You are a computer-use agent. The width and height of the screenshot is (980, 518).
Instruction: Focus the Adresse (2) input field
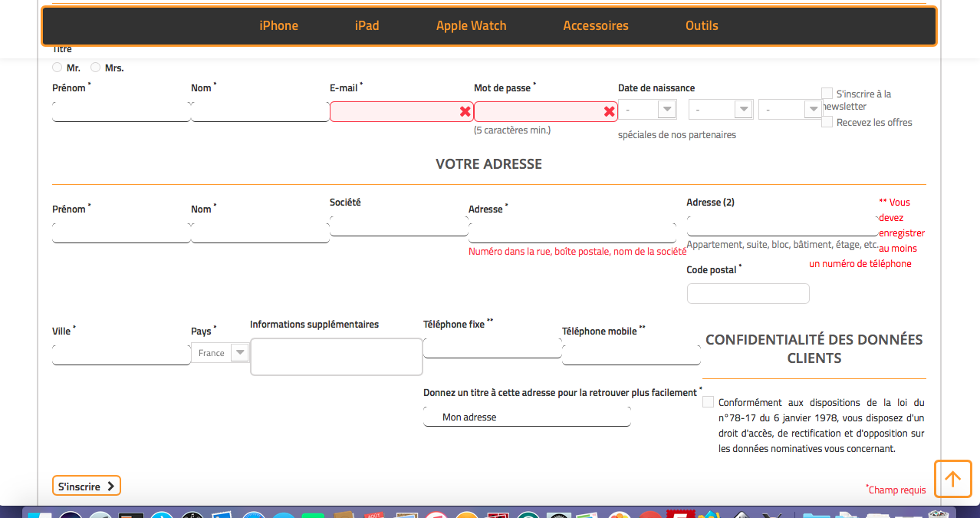[783, 226]
